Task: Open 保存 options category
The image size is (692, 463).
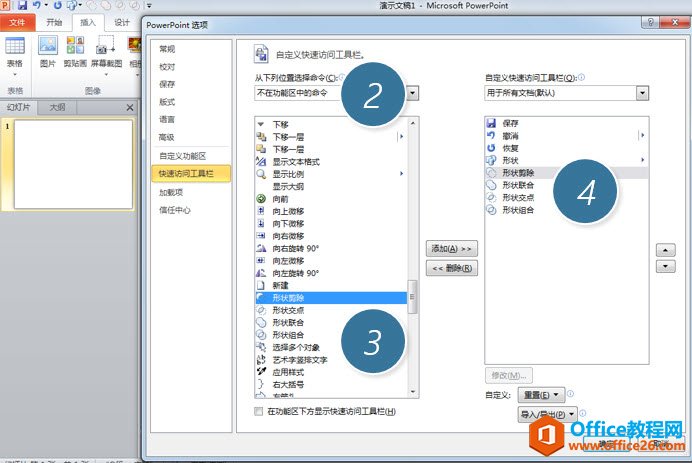Action: tap(191, 84)
